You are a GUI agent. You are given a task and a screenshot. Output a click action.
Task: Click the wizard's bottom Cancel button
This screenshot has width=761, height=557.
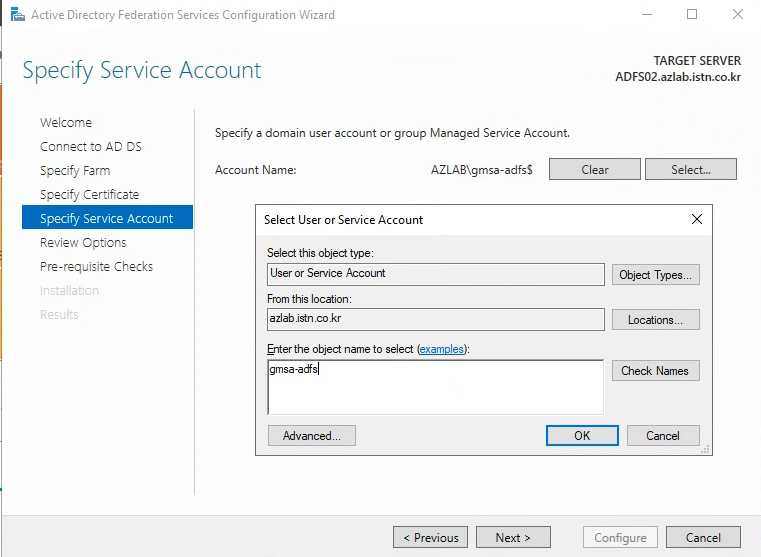[703, 538]
